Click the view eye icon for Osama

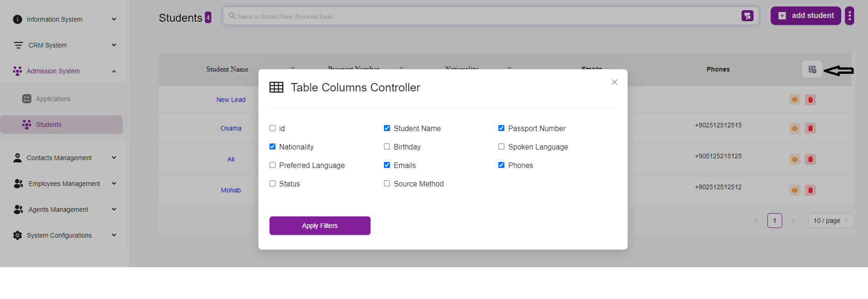click(795, 128)
